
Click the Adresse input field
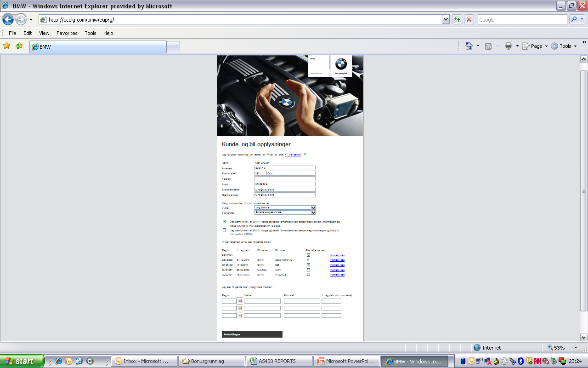[285, 168]
